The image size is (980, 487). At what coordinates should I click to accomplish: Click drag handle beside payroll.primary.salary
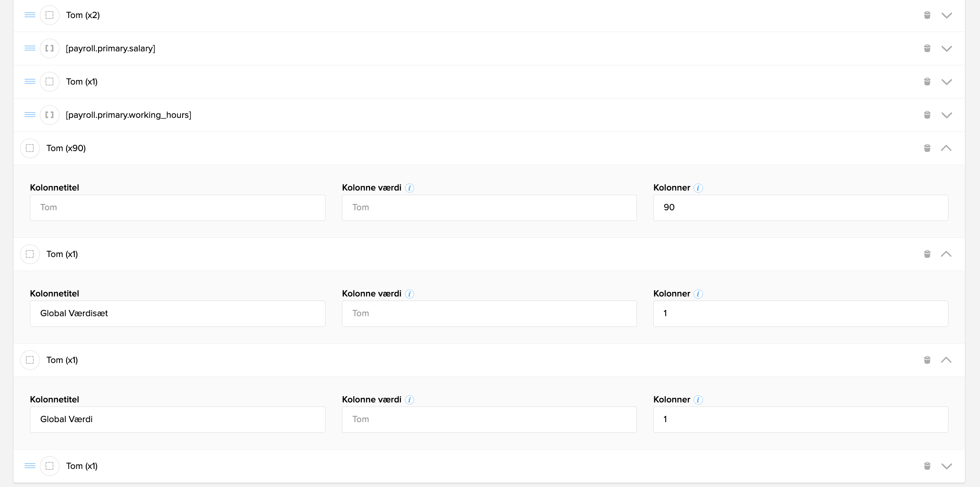point(30,48)
